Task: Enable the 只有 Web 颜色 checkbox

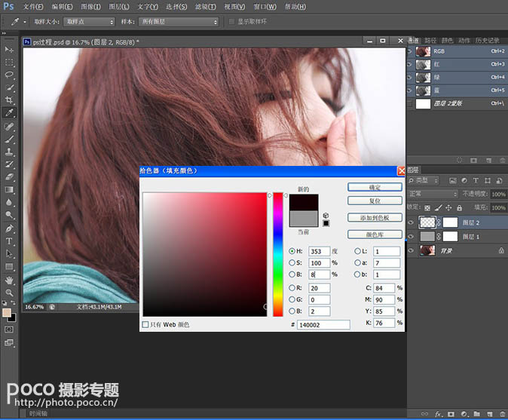Action: (x=146, y=324)
